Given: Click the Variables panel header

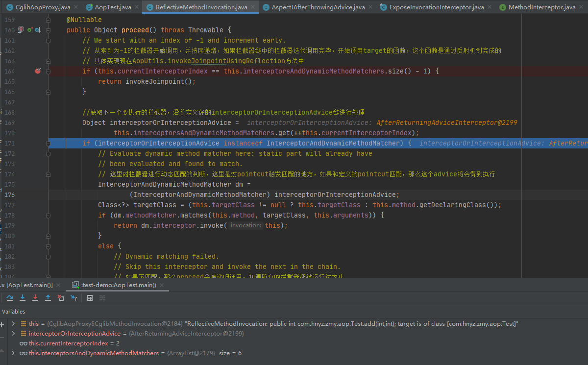Looking at the screenshot, I should click(x=13, y=312).
